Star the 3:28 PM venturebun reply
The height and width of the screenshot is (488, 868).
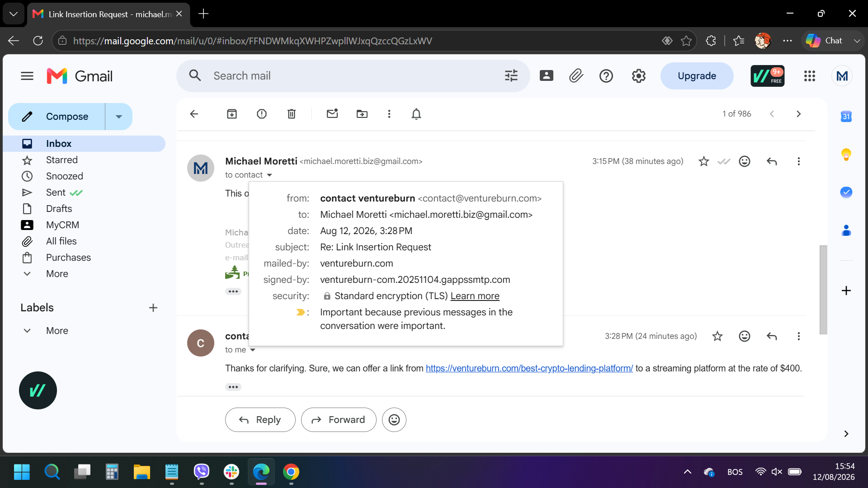(x=717, y=336)
